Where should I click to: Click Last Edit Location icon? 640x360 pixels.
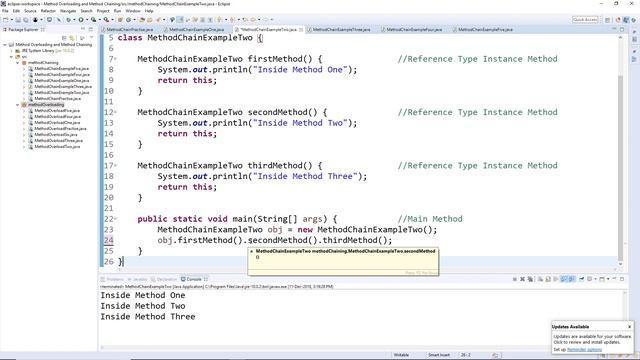click(x=245, y=20)
